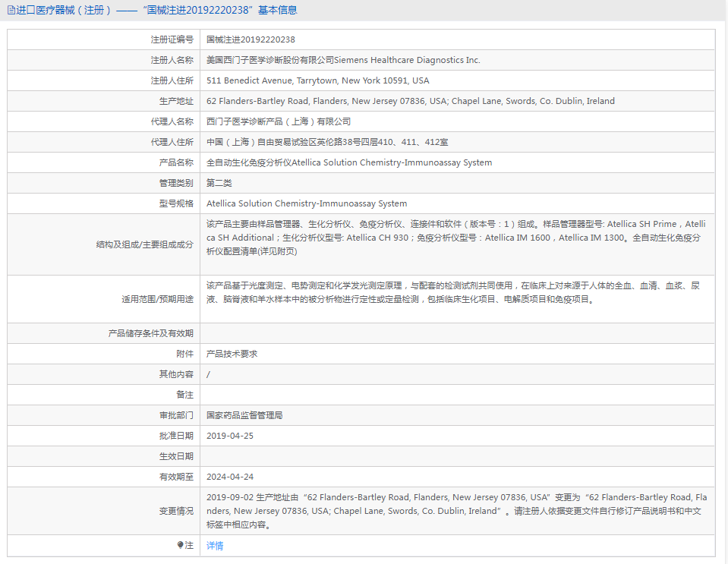
Task: Select the 注册人名称 label
Action: [172, 60]
